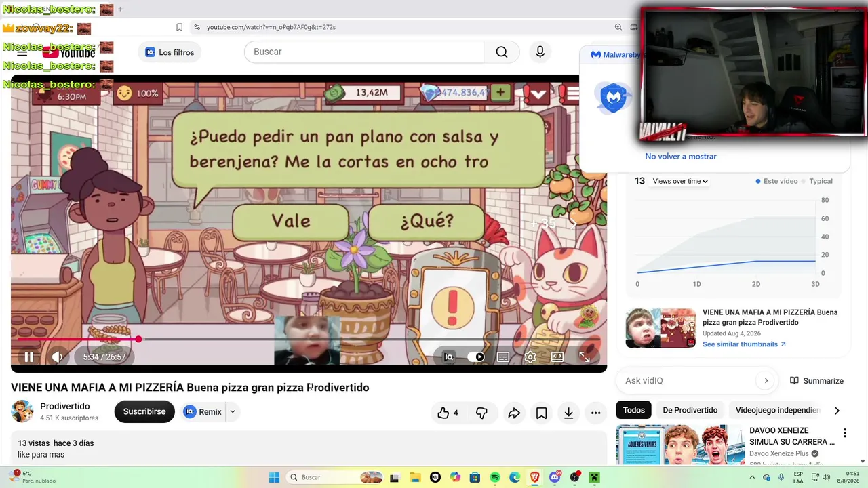Viewport: 868px width, 488px height.
Task: Save video to playlist
Action: [x=541, y=412]
